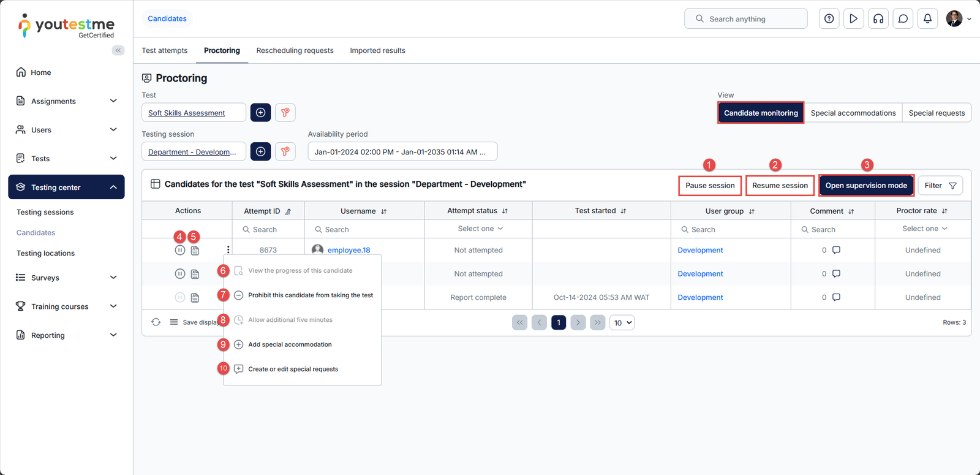
Task: Open the rows per page dropdown
Action: (x=622, y=323)
